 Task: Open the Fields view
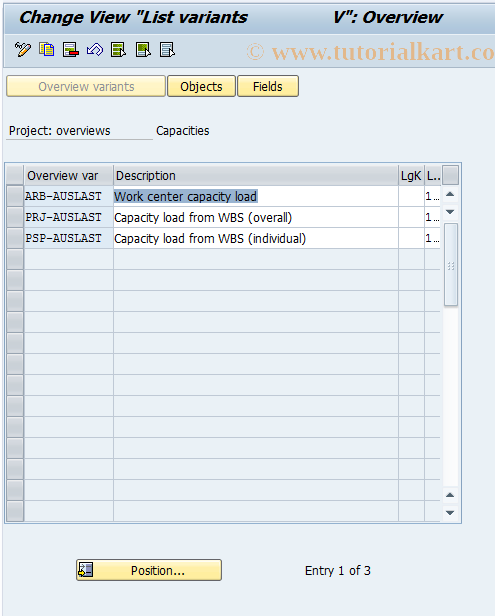(268, 86)
